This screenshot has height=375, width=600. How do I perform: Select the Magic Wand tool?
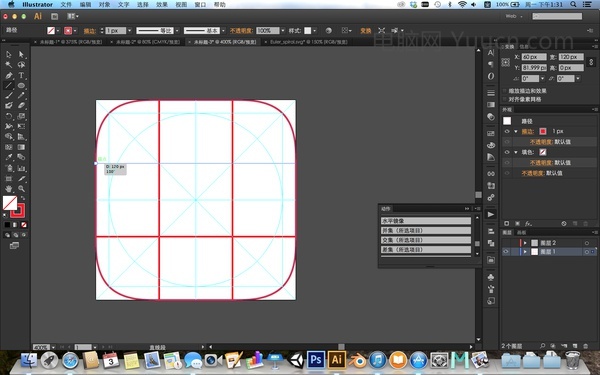8,65
